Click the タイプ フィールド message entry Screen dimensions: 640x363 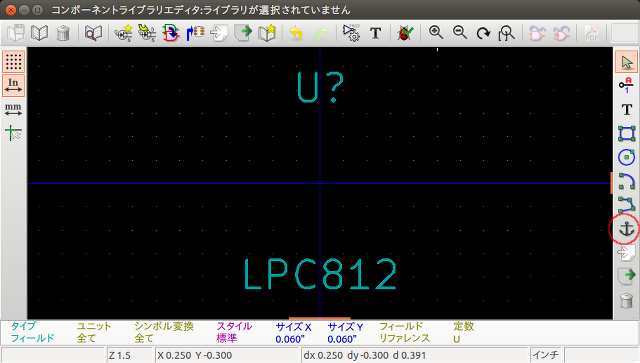point(32,332)
